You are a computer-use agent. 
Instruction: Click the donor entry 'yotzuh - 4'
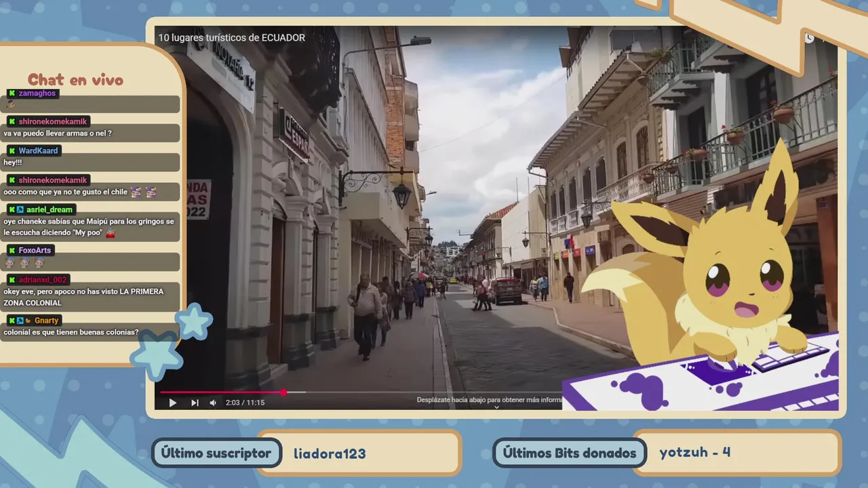point(695,452)
